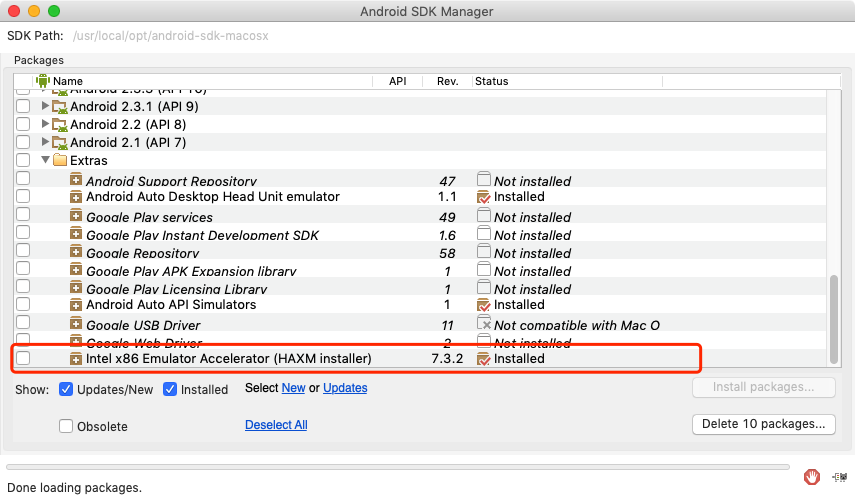Enable the Obsolete checkbox
The image size is (855, 500).
click(x=67, y=426)
